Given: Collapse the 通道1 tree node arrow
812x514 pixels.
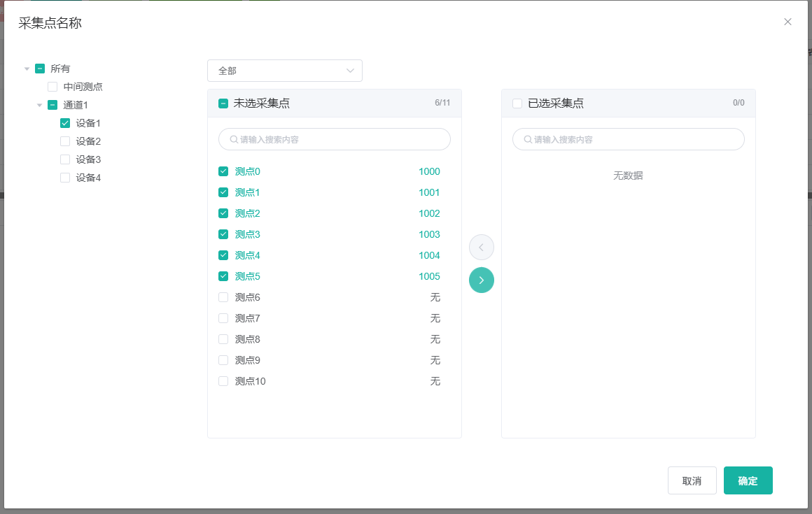Looking at the screenshot, I should 40,105.
